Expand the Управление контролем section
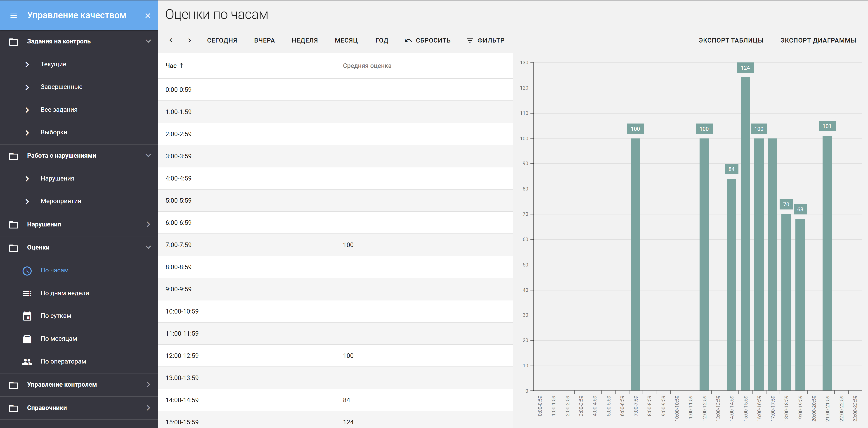 (x=148, y=385)
